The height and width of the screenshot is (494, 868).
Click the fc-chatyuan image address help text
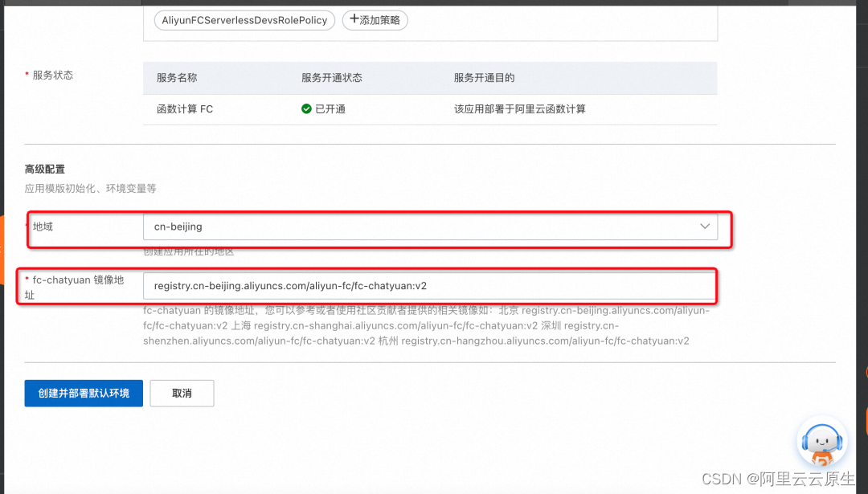(x=426, y=326)
